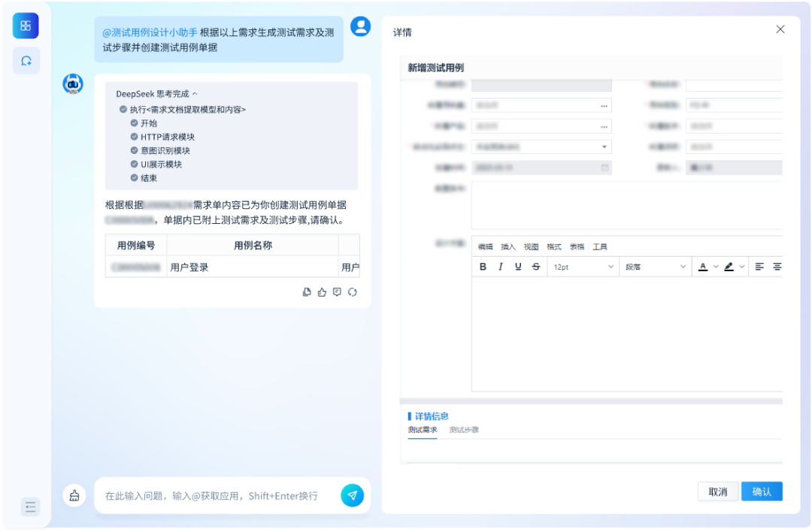Click the 取消 button
The width and height of the screenshot is (812, 532).
point(717,491)
